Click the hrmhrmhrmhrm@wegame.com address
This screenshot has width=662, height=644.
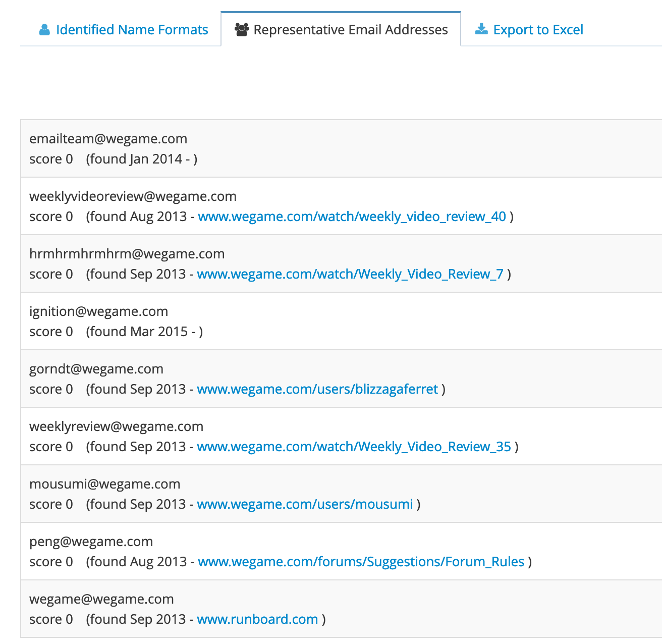coord(127,254)
